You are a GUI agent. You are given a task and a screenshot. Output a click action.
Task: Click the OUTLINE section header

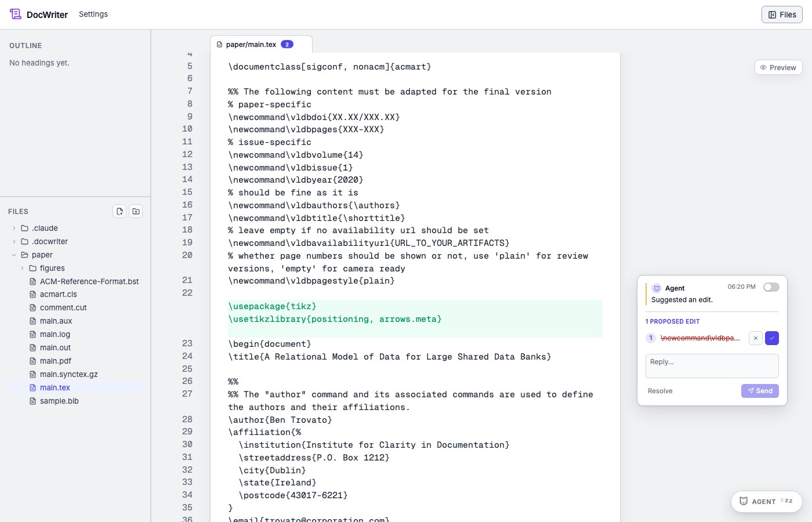pos(26,46)
